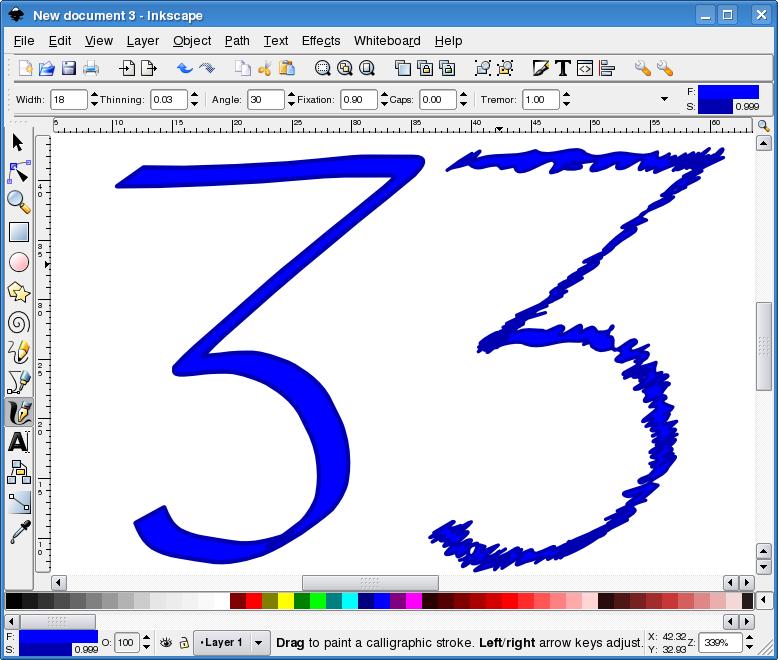Pick the yellow swatch in palette
Screen dimensions: 778x660
286,601
